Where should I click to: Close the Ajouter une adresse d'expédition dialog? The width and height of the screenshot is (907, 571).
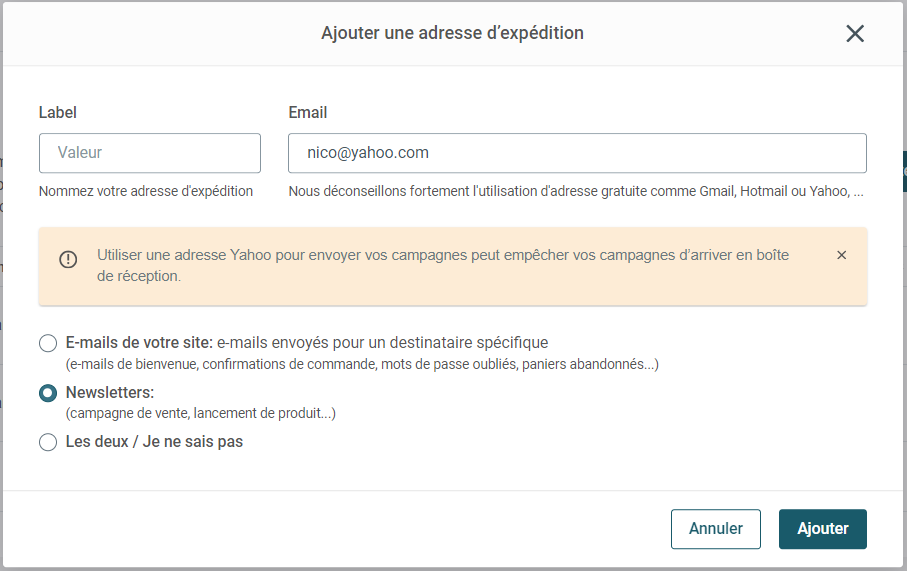[x=854, y=34]
